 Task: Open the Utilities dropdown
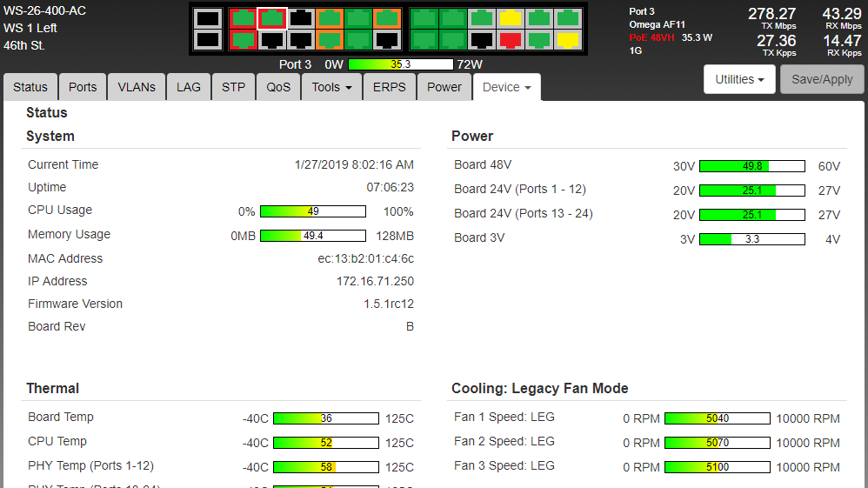pos(739,79)
